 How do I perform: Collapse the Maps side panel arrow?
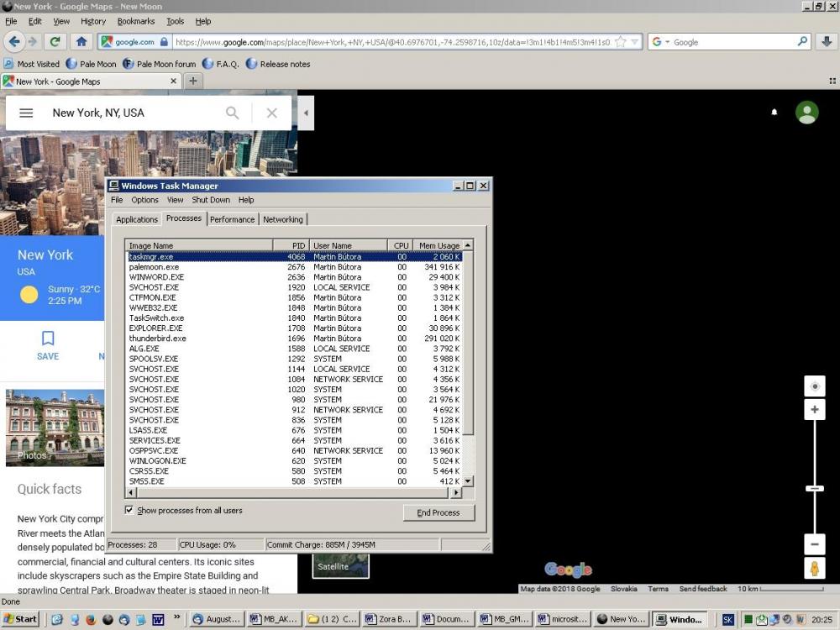coord(306,113)
